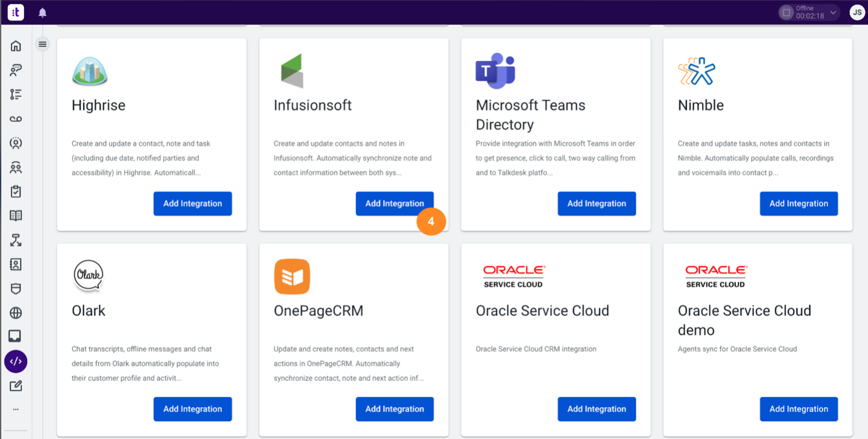The image size is (868, 439).
Task: Open the notifications bell
Action: 42,12
